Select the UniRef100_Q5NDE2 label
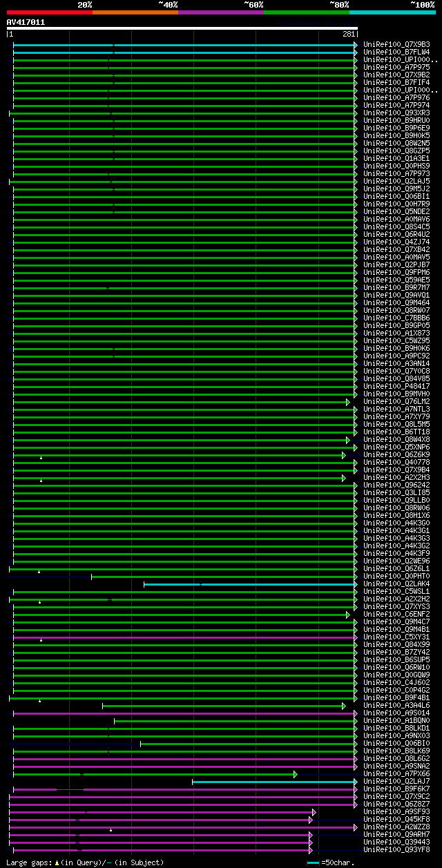Screen dimensions: 442x868 [396, 212]
